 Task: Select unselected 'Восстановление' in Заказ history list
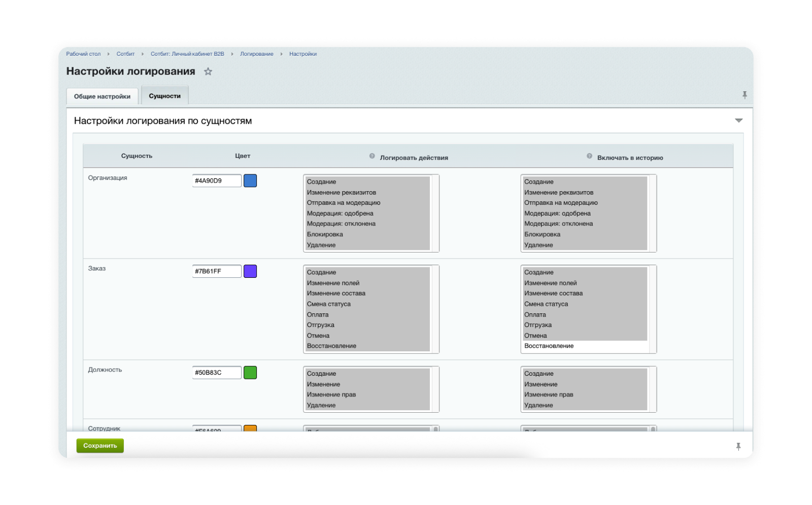point(585,346)
